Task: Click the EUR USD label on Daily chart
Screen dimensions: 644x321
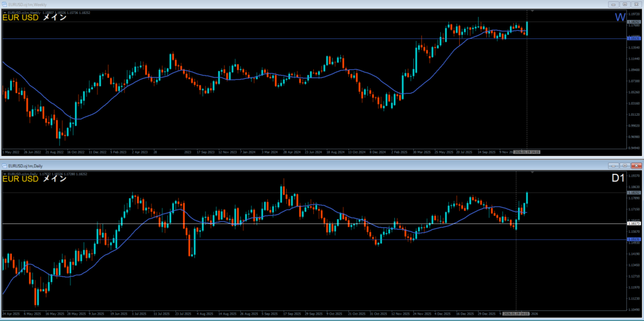Action: click(x=21, y=179)
